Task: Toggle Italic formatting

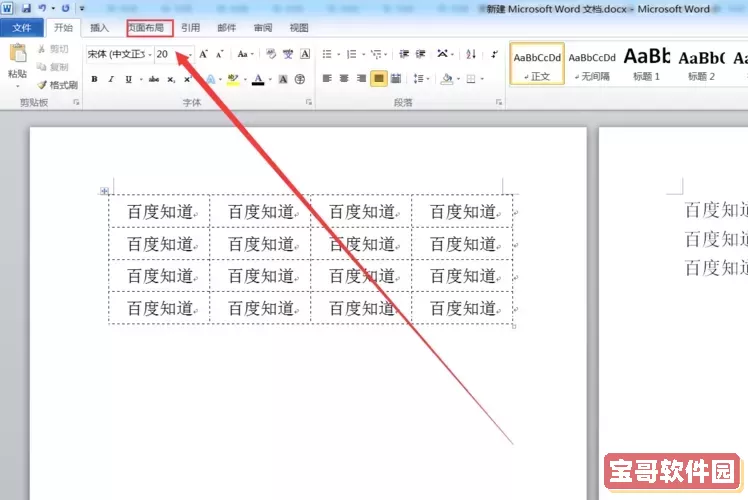Action: click(x=111, y=79)
